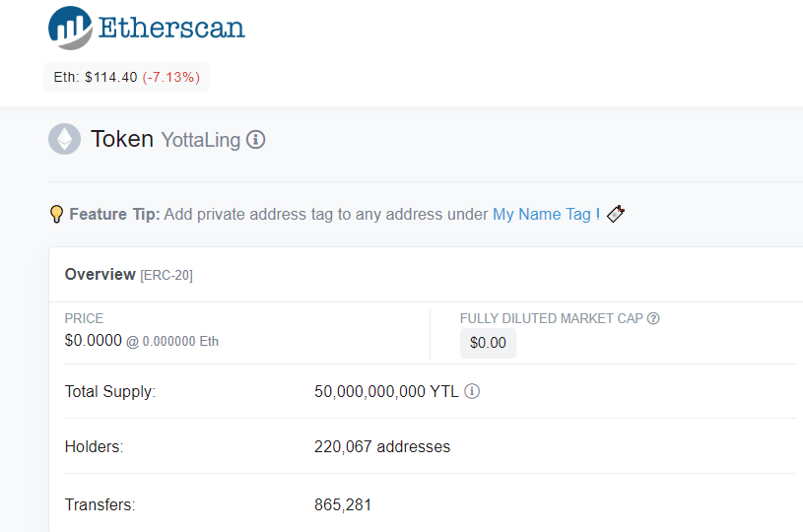Click the red -7.13% price change
Image resolution: width=803 pixels, height=532 pixels.
coord(171,77)
